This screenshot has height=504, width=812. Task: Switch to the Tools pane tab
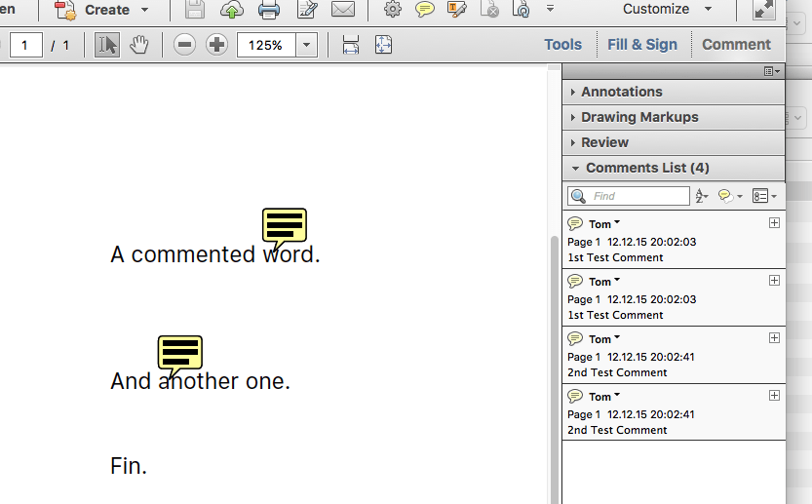pyautogui.click(x=562, y=45)
